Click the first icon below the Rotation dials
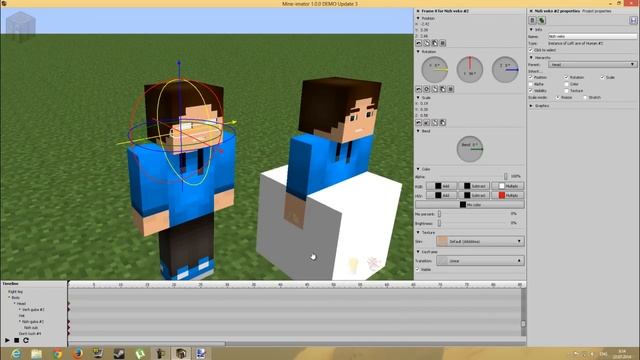Viewport: 640px width, 360px height. click(419, 89)
